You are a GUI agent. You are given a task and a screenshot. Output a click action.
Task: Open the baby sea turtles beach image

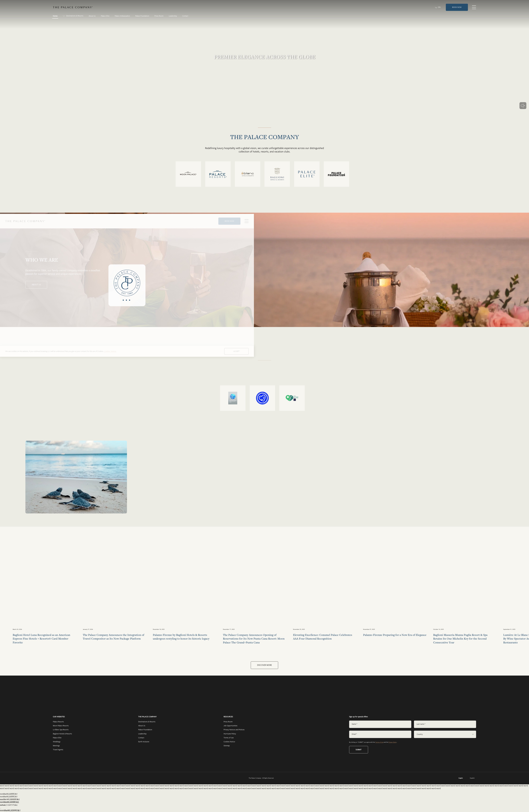(x=76, y=477)
